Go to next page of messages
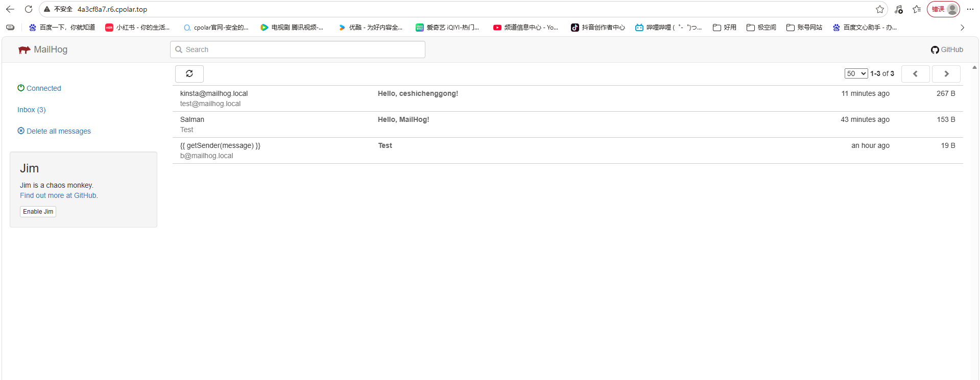The width and height of the screenshot is (980, 380). tap(946, 74)
